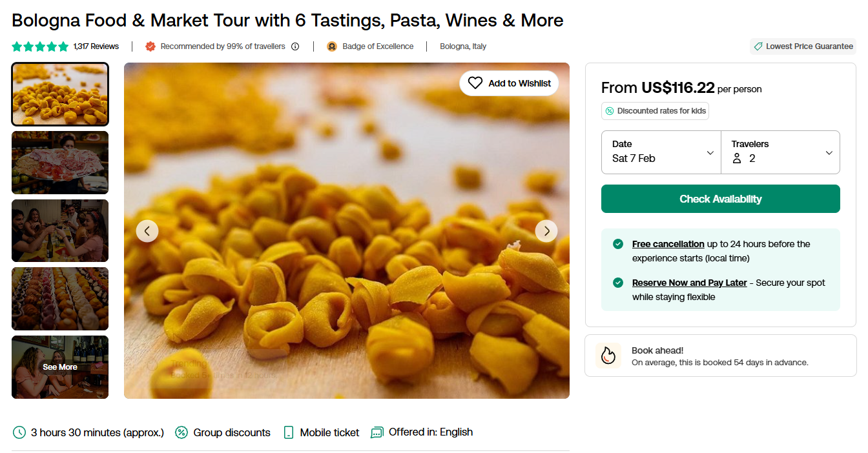
Task: Select the pastry display thumbnail
Action: [60, 299]
